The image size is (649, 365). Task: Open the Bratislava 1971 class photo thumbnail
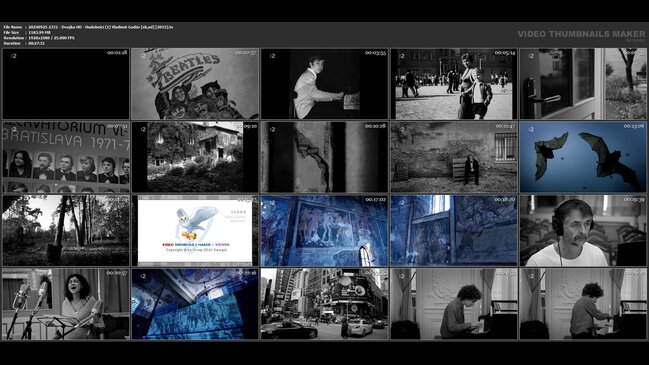66,157
